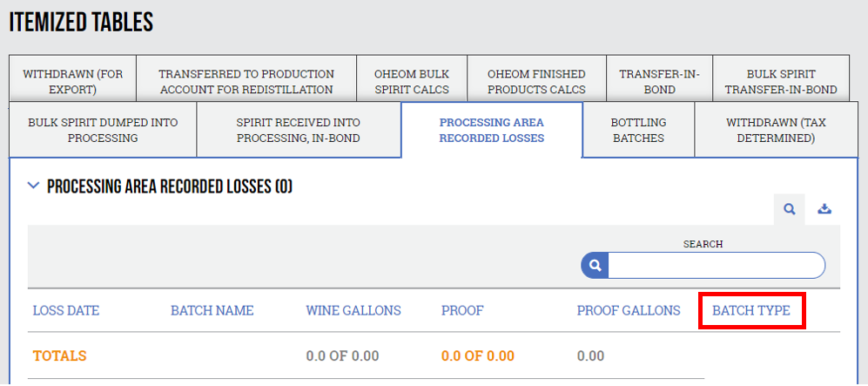Sort by Wine Gallons column header
Viewport: 868px width, 386px height.
tap(353, 311)
